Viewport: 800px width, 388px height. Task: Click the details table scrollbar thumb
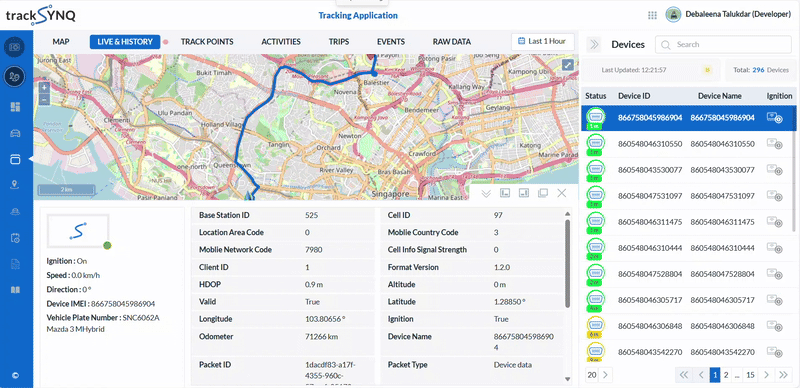point(568,263)
